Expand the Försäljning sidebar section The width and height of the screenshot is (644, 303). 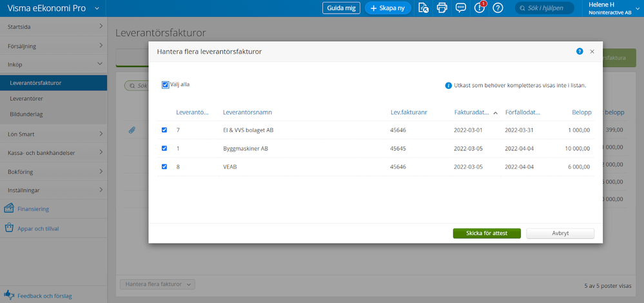tap(54, 46)
